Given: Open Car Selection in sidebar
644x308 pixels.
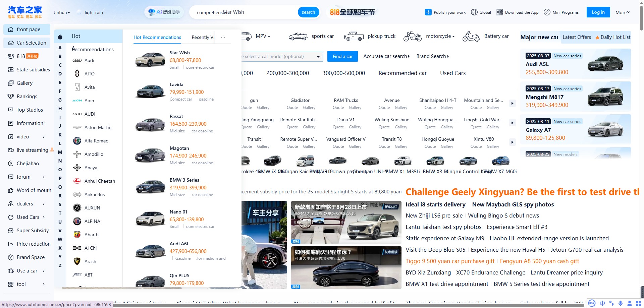Looking at the screenshot, I should (x=27, y=43).
